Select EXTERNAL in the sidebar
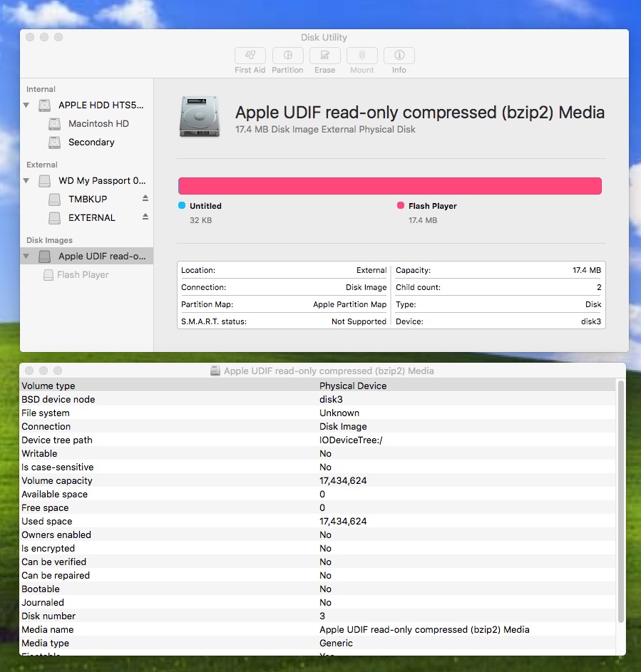The image size is (641, 672). (x=86, y=218)
